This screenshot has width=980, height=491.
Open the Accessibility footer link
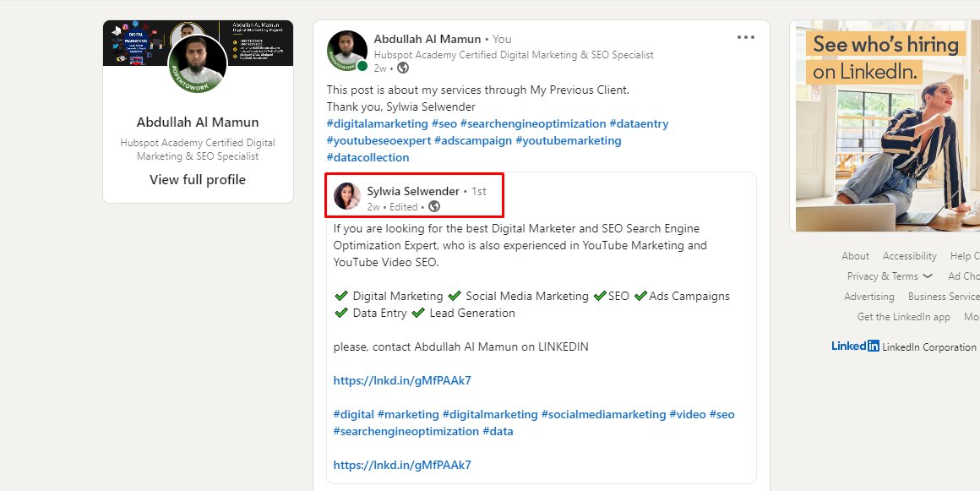tap(909, 256)
